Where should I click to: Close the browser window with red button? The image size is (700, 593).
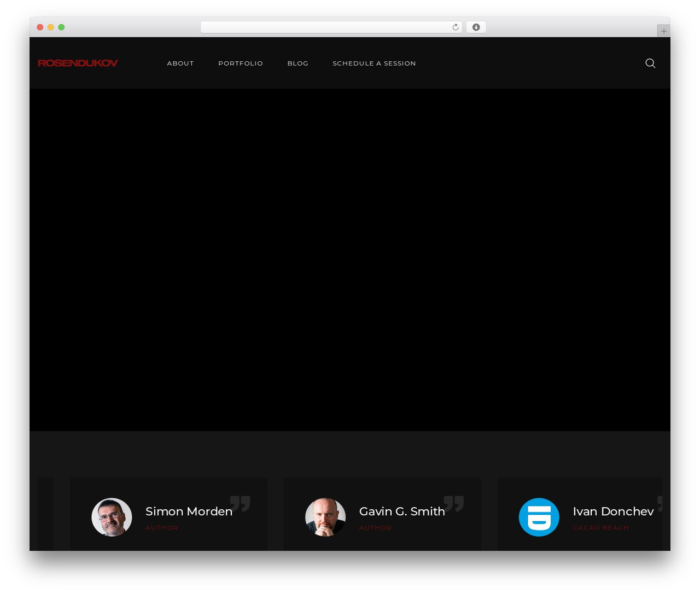[x=40, y=27]
